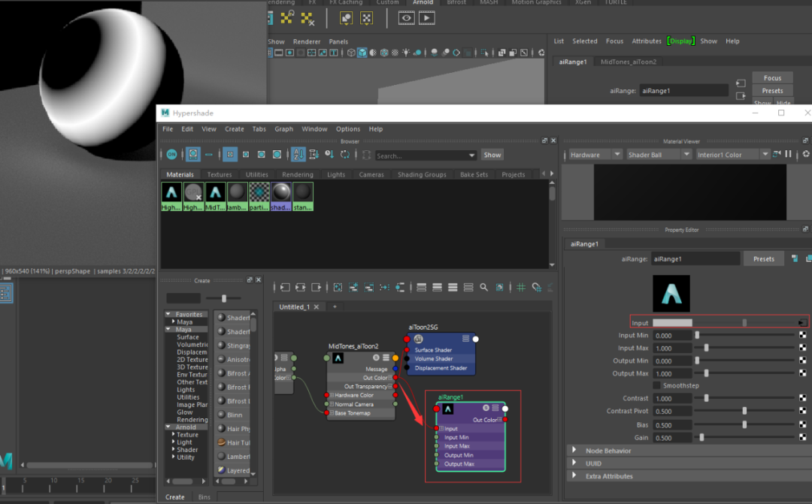Click the Focus button in Attribute Editor
Screen dimensions: 812x504
pyautogui.click(x=773, y=77)
